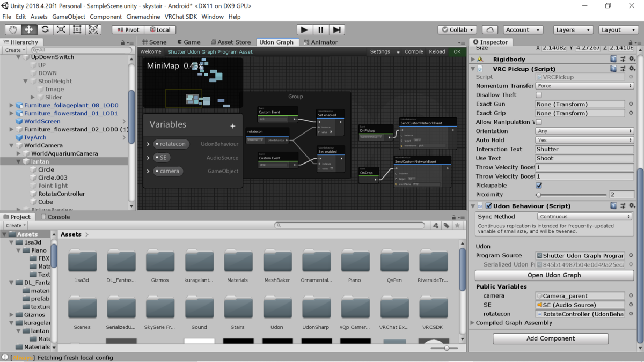
Task: Adjust the Proximity slider
Action: click(572, 195)
